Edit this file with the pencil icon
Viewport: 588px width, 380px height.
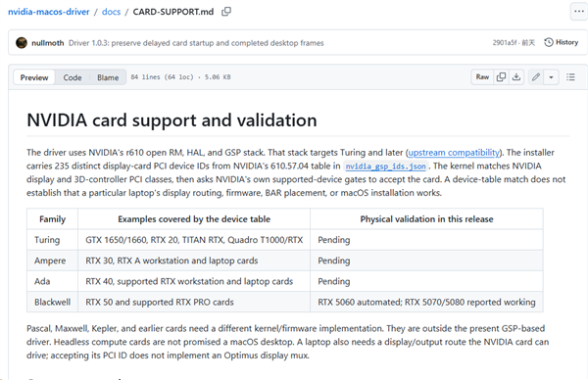(x=536, y=77)
